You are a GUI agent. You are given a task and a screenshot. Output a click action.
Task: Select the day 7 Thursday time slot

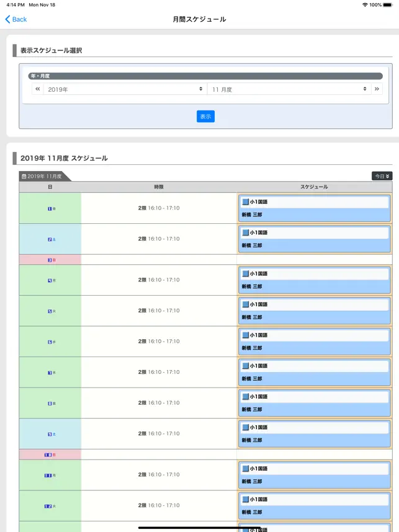[x=159, y=372]
